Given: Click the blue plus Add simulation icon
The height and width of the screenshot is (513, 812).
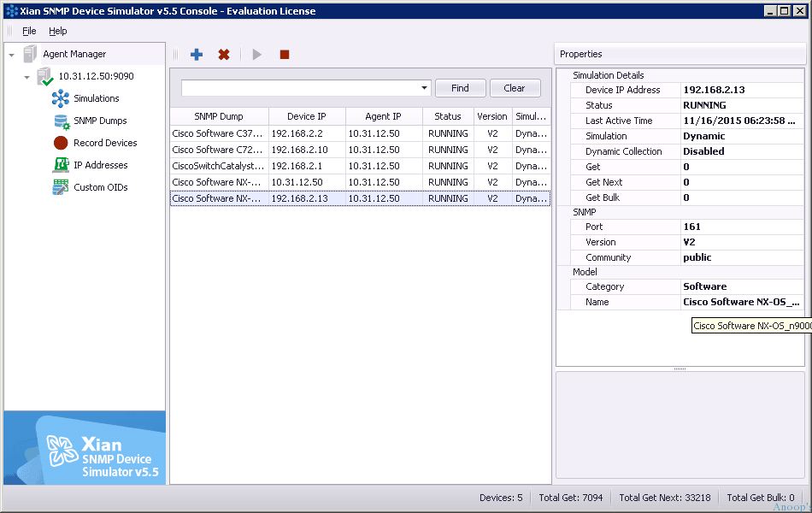Looking at the screenshot, I should tap(197, 55).
